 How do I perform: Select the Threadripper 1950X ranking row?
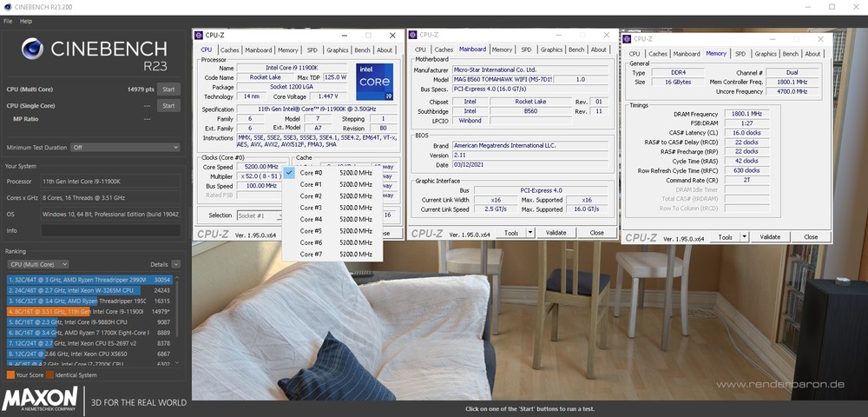(90, 301)
